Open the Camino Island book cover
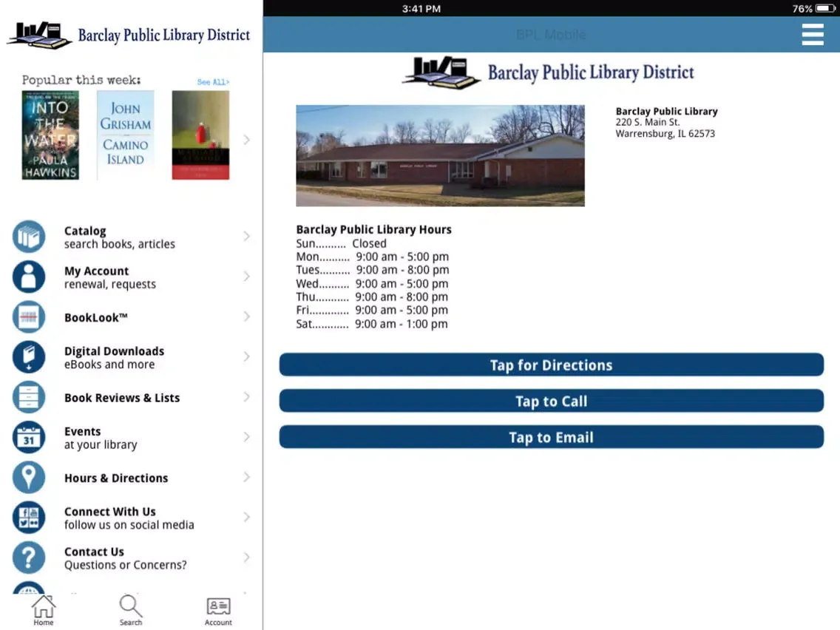Viewport: 840px width, 630px height. [126, 135]
